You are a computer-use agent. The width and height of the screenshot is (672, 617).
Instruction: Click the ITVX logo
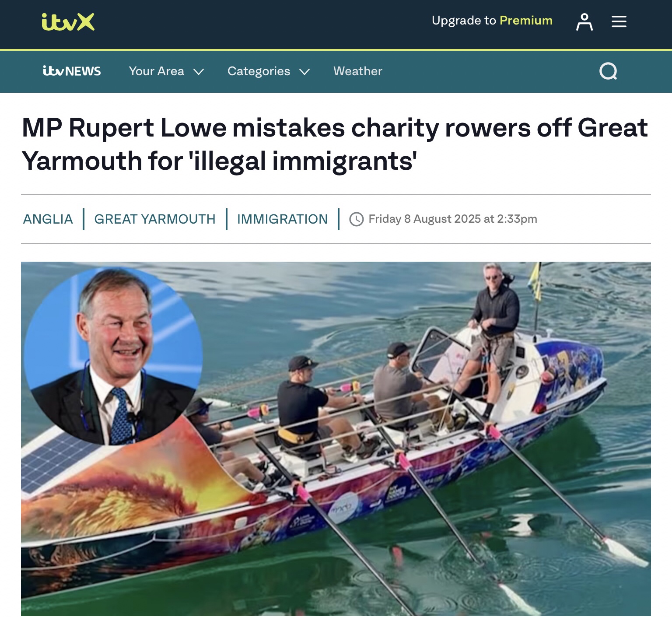68,22
